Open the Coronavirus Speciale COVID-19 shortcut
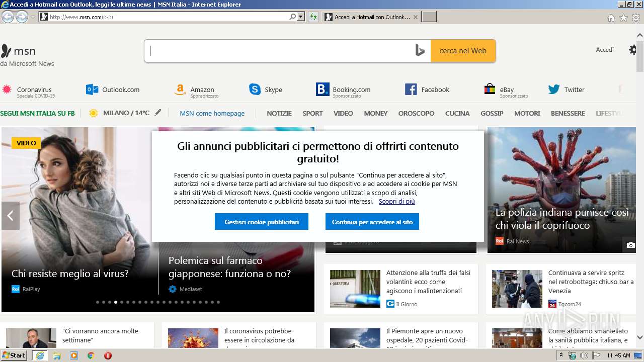This screenshot has width=644, height=362. (x=29, y=90)
